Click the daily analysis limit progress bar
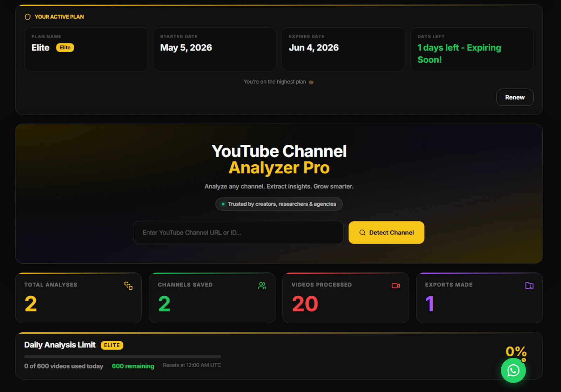 [123, 357]
